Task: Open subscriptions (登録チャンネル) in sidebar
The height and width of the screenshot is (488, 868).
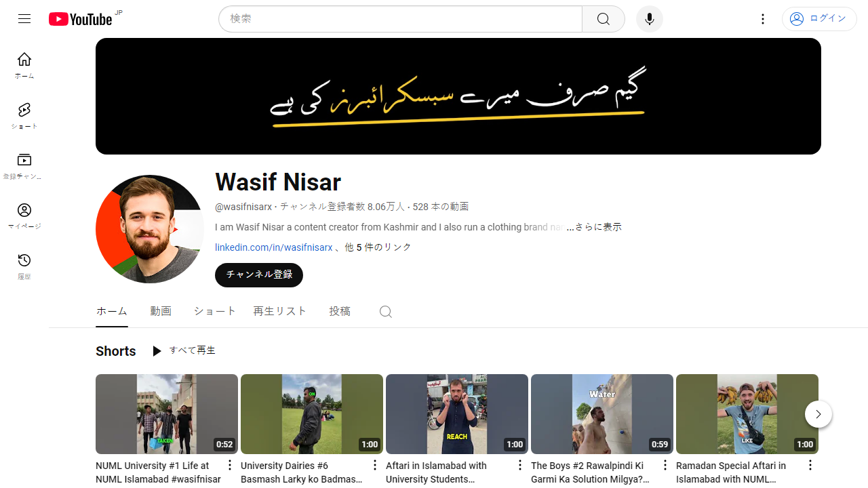Action: (x=24, y=166)
